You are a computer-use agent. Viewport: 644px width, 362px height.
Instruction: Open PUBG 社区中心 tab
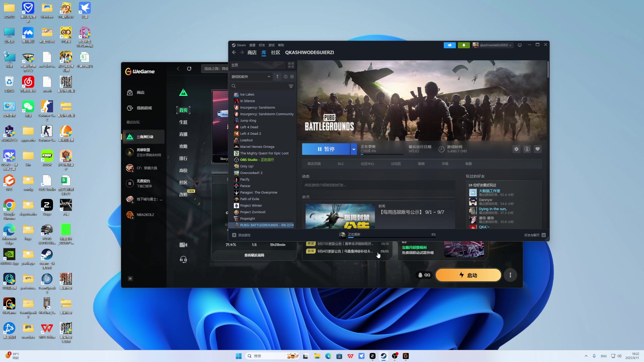[367, 164]
